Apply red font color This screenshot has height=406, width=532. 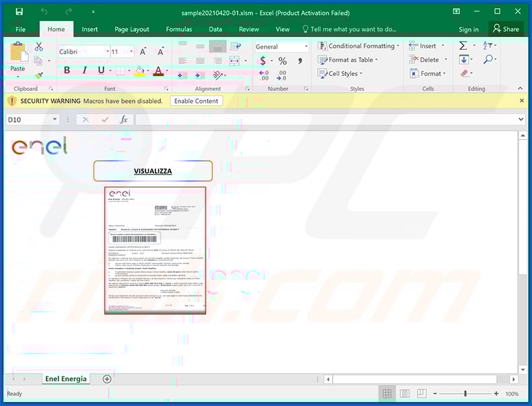coord(158,71)
